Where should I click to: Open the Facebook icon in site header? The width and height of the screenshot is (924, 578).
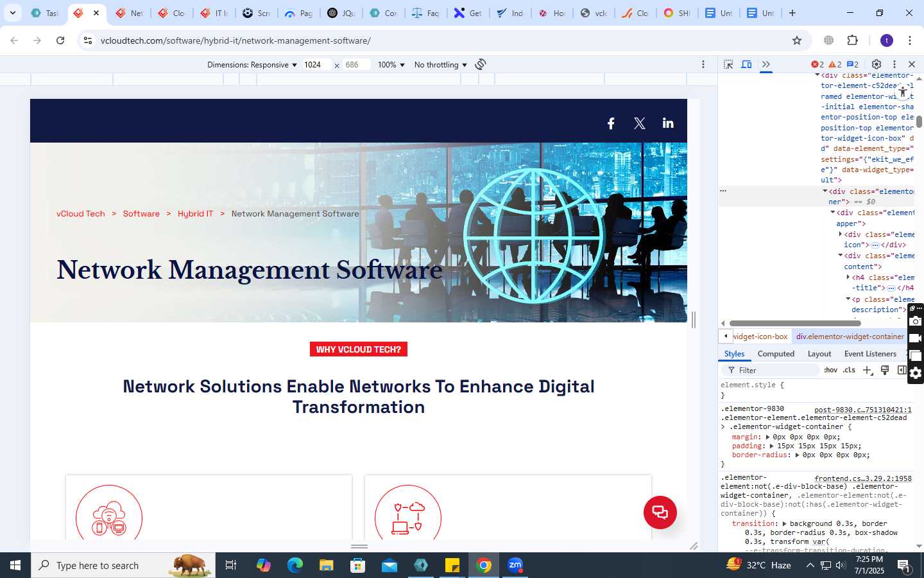pyautogui.click(x=611, y=123)
